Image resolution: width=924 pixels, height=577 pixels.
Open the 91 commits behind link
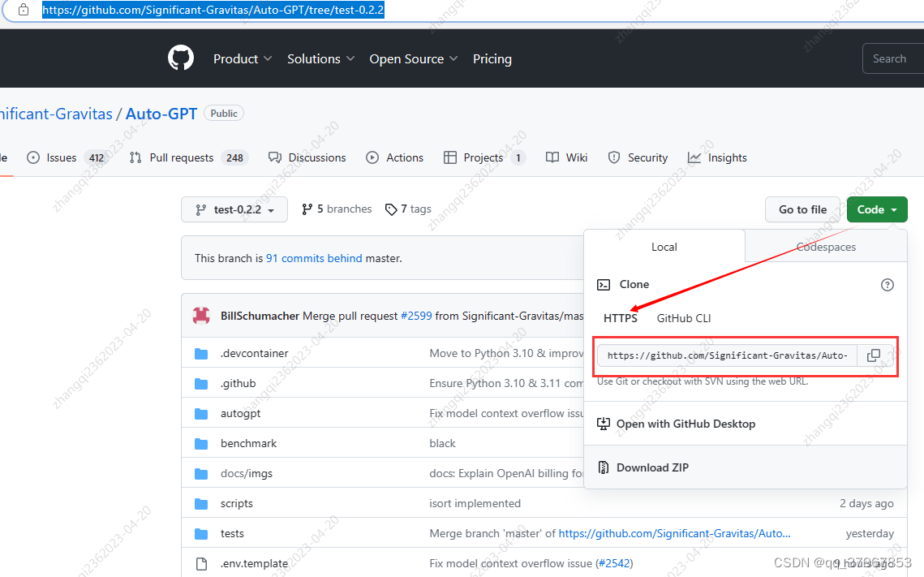pyautogui.click(x=314, y=258)
